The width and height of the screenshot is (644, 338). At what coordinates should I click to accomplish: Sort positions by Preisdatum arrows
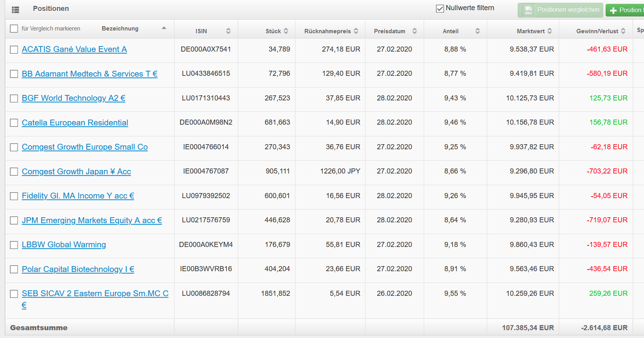tap(414, 31)
